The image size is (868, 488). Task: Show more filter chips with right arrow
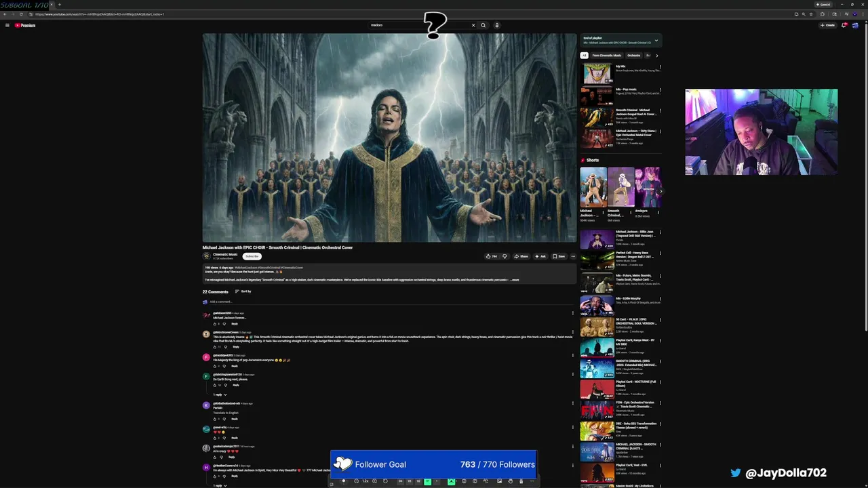pyautogui.click(x=656, y=56)
